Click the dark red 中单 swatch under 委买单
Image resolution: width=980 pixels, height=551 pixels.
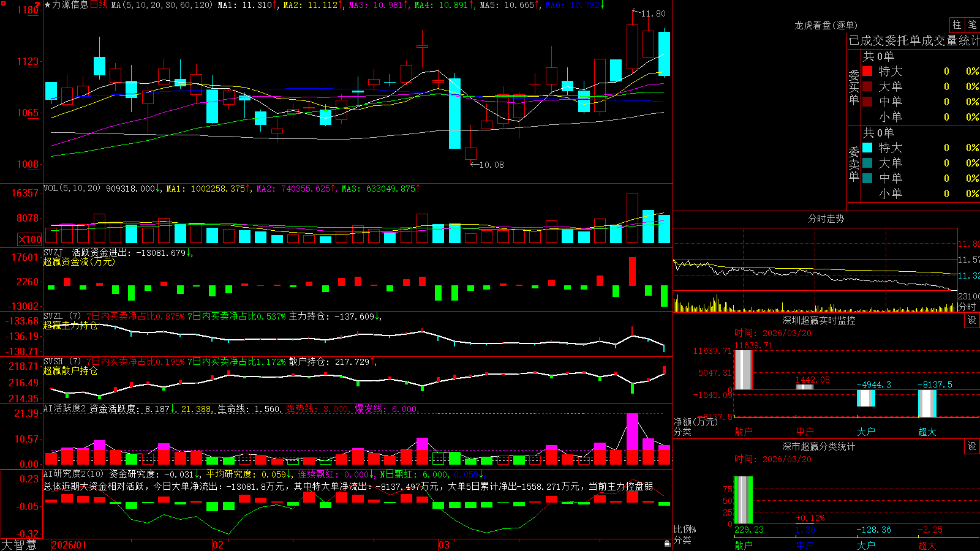pos(867,102)
